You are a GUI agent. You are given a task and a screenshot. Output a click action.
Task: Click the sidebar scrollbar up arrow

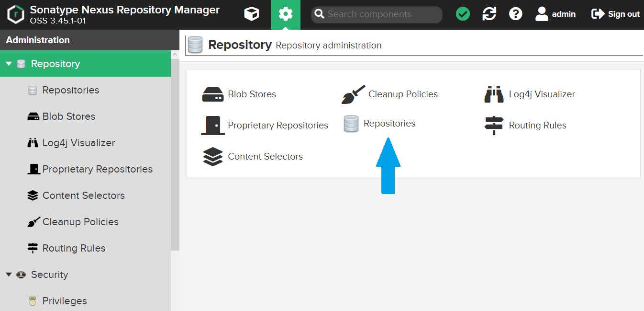tap(175, 55)
